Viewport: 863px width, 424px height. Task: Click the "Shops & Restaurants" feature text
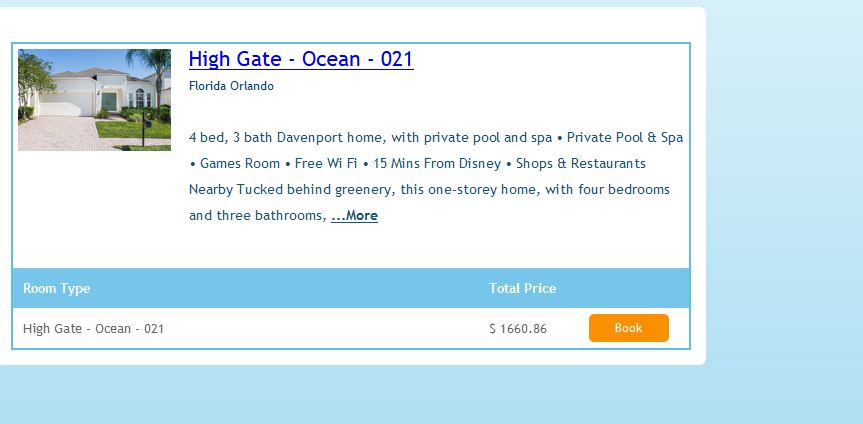[x=581, y=164]
